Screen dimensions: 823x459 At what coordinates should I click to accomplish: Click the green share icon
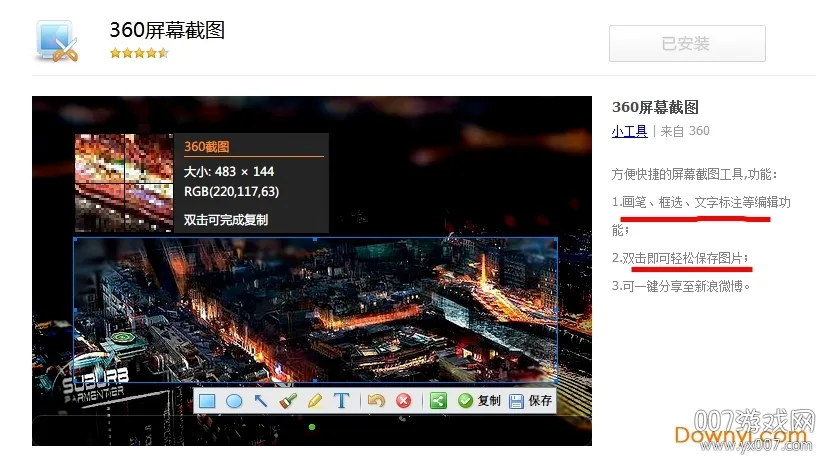[438, 401]
